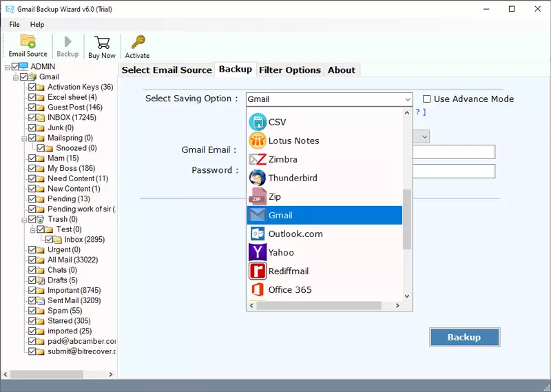
Task: Click folder tree scroll right arrow
Action: coord(111,374)
